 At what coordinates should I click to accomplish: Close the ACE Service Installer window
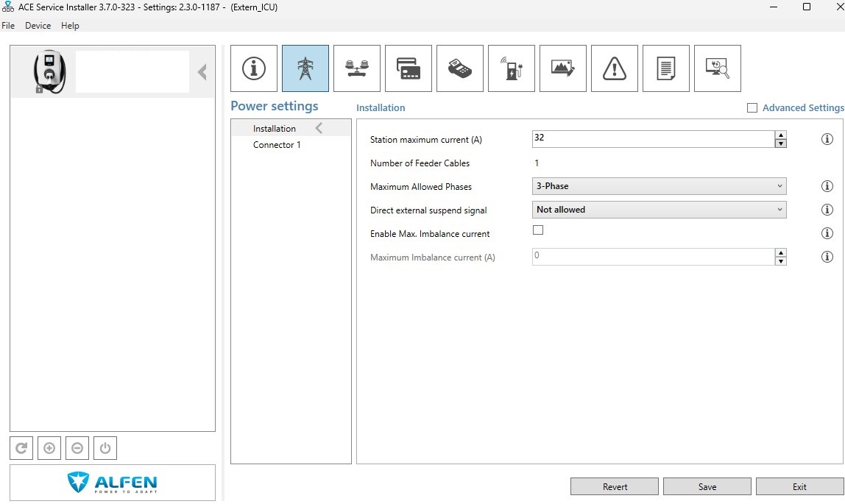click(839, 7)
